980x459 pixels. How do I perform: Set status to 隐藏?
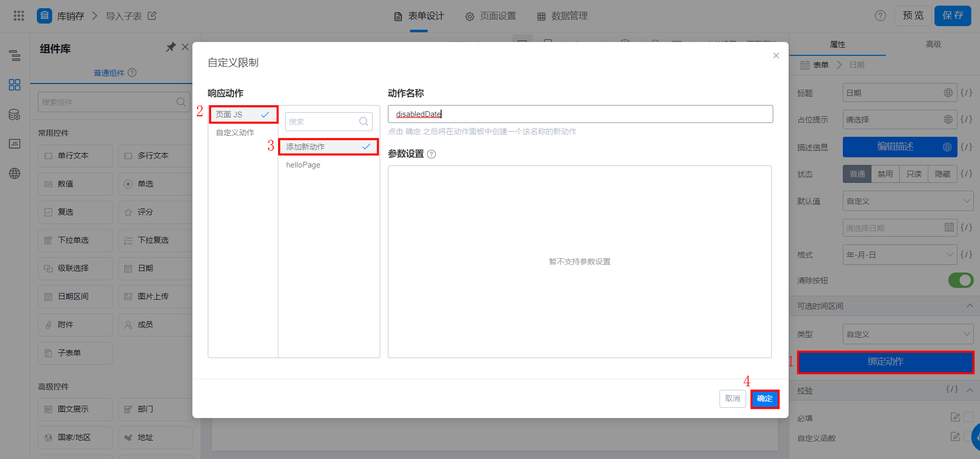coord(943,174)
